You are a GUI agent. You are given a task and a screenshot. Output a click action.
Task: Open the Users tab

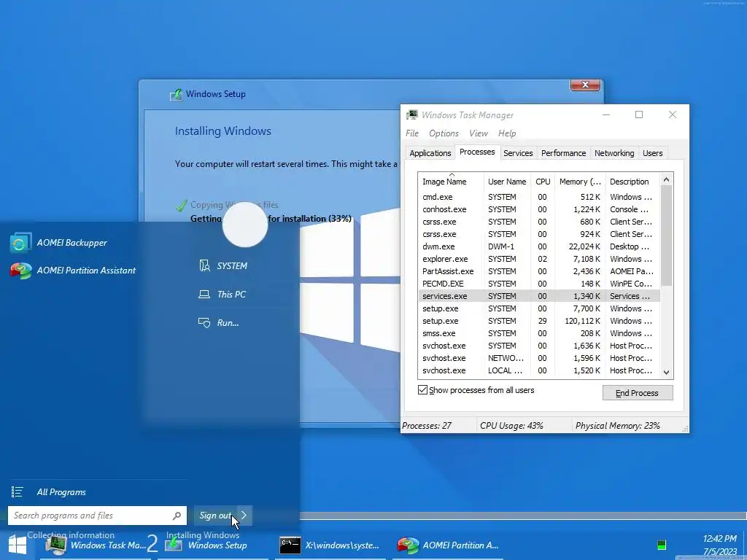tap(652, 153)
